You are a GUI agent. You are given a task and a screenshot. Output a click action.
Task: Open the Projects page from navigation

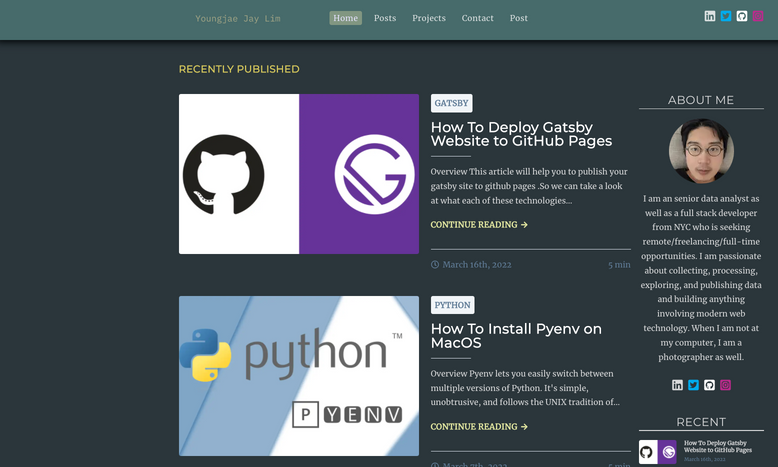pyautogui.click(x=429, y=18)
